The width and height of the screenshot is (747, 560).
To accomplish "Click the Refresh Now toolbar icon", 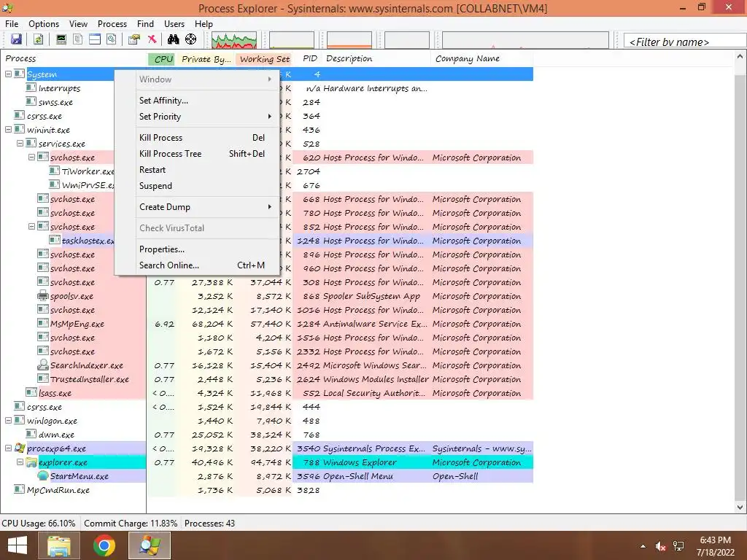I will tap(38, 39).
